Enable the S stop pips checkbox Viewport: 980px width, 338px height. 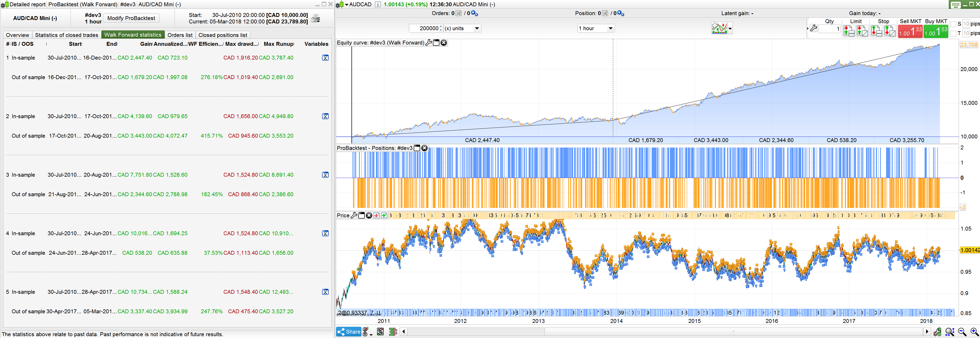tap(953, 24)
